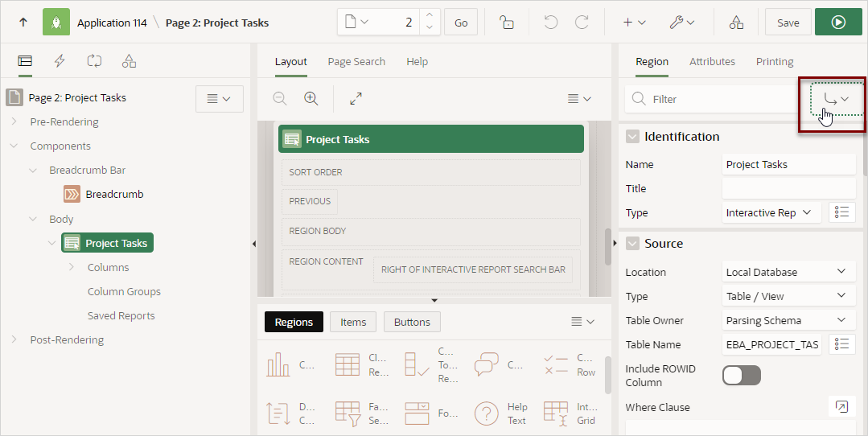Viewport: 868px width, 436px height.
Task: Open the Create plus menu
Action: pyautogui.click(x=635, y=23)
